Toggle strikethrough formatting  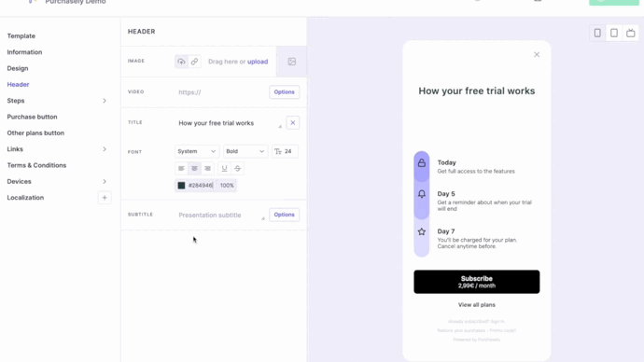click(x=237, y=168)
